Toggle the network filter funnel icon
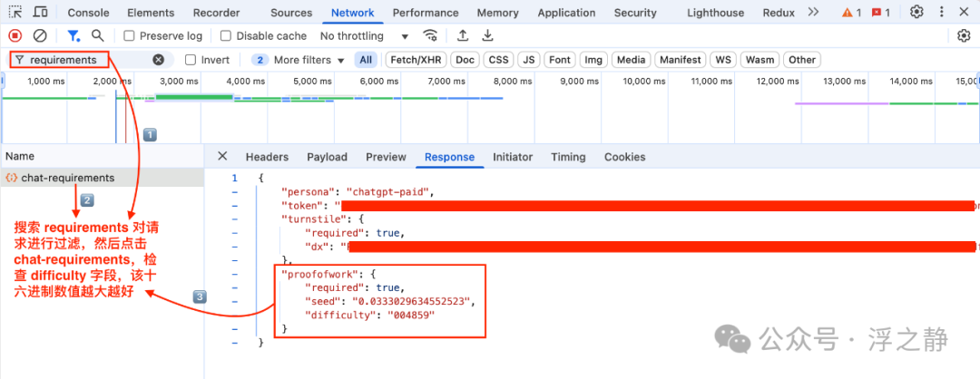The image size is (980, 379). tap(73, 35)
